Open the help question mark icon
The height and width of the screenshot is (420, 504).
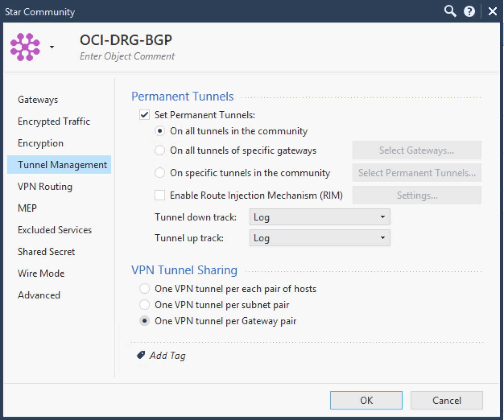pos(469,11)
